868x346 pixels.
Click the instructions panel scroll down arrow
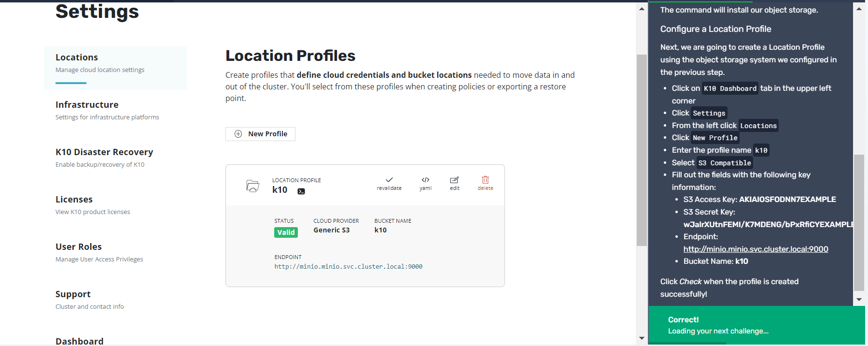859,300
